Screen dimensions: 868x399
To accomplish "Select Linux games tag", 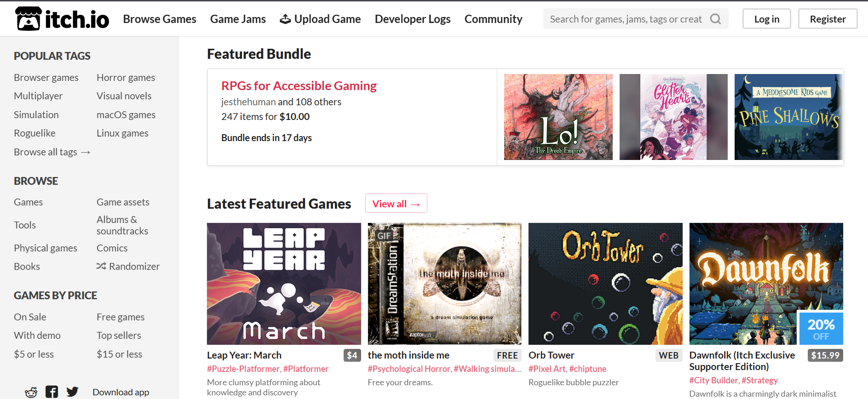I will click(x=122, y=133).
